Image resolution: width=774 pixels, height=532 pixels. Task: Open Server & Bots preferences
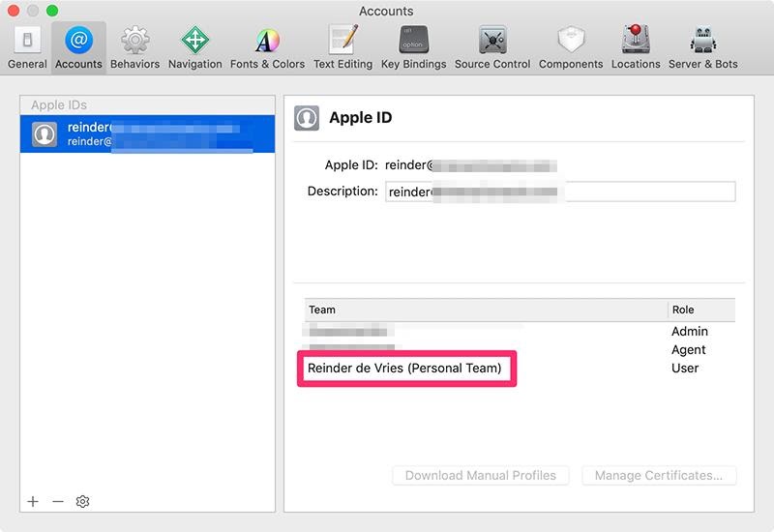(x=702, y=47)
